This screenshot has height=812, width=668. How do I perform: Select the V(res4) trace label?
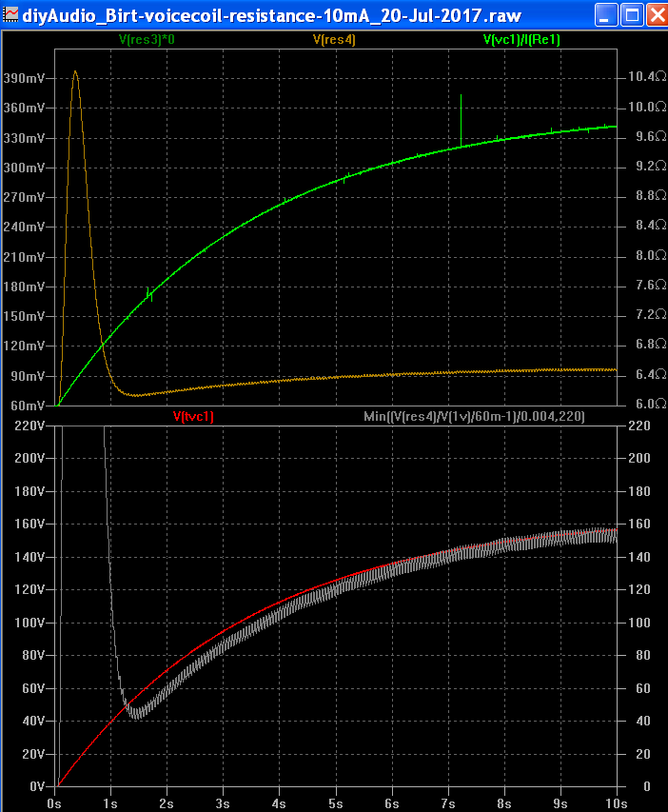pos(334,39)
